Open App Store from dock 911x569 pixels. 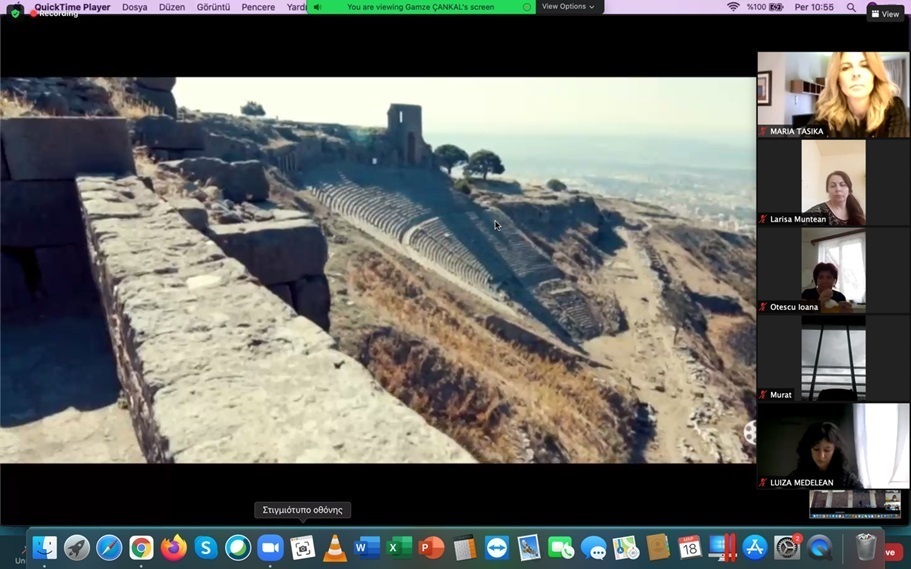[755, 547]
